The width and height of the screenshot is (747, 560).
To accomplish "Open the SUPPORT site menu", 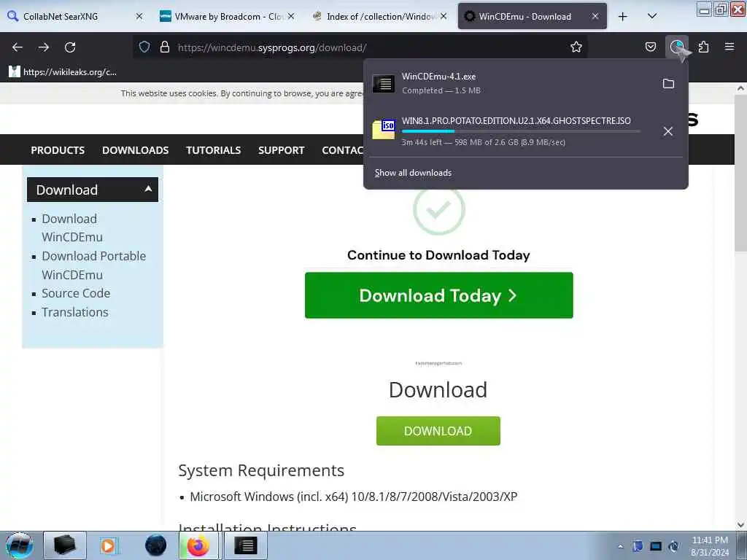I will pos(281,150).
